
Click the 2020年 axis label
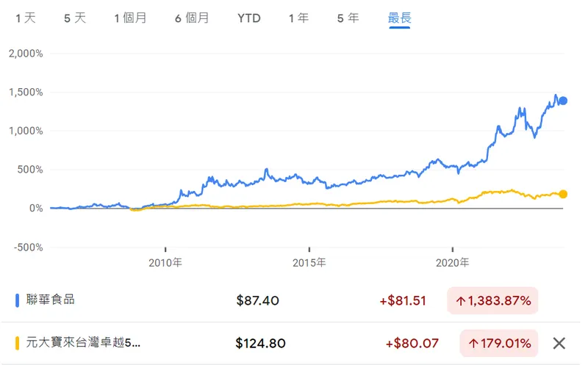click(453, 262)
